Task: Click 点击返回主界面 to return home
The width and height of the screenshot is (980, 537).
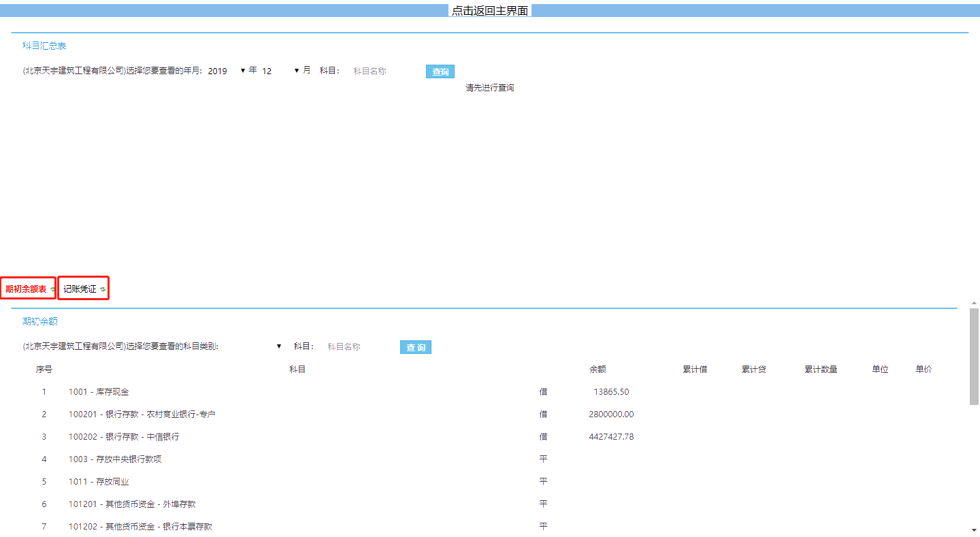Action: tap(489, 11)
